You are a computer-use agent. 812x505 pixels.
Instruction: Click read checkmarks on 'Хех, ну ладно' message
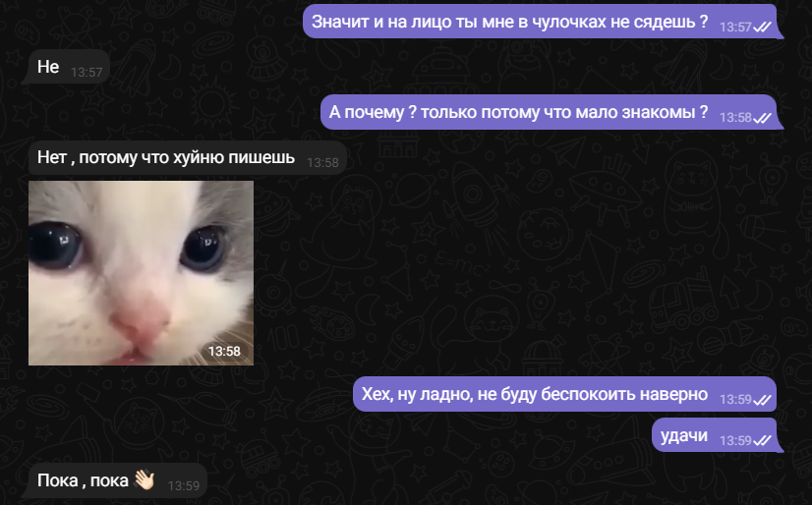pos(762,400)
